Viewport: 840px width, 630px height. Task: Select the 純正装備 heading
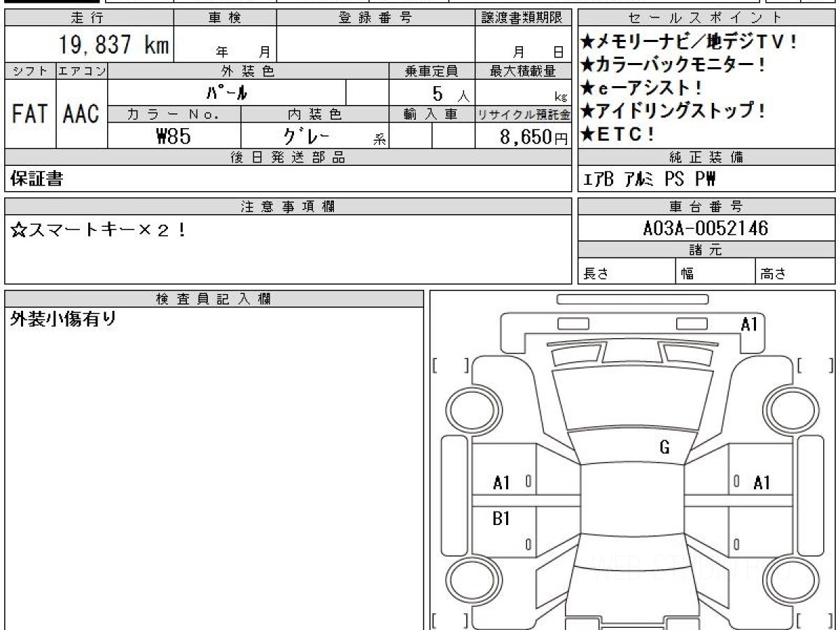click(x=706, y=157)
